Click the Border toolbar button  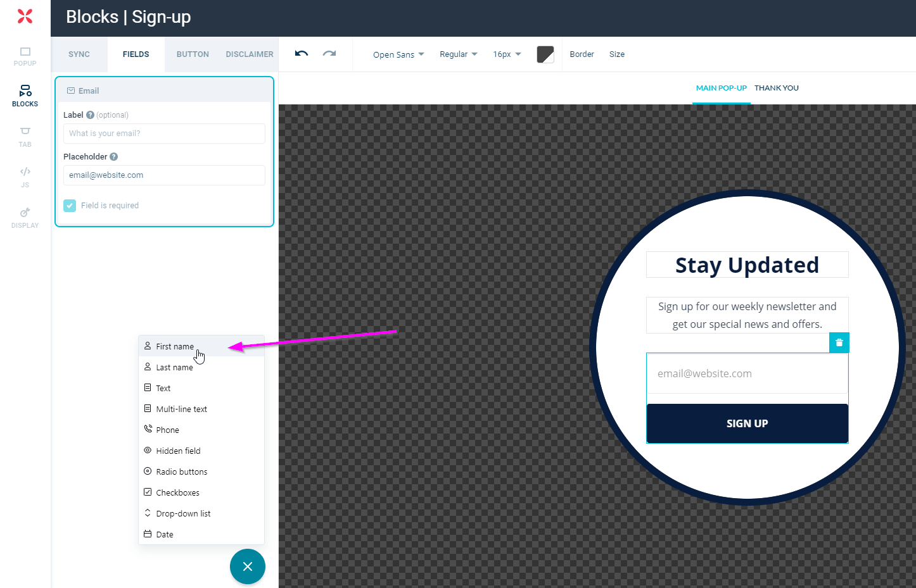[582, 54]
